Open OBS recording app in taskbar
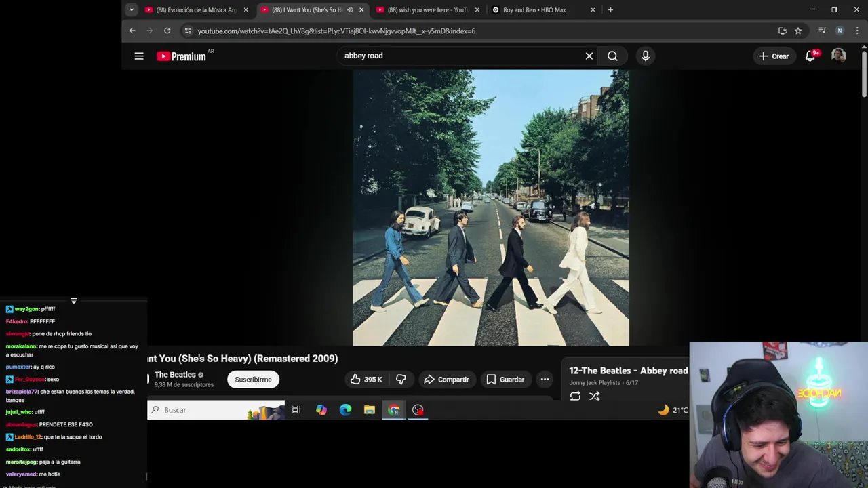 418,410
